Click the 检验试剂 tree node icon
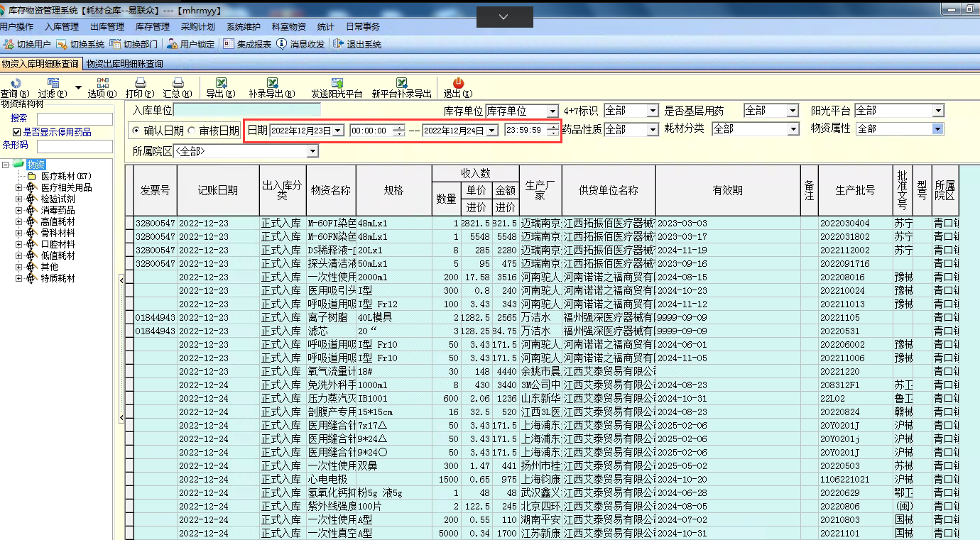Image resolution: width=980 pixels, height=540 pixels. [31, 199]
